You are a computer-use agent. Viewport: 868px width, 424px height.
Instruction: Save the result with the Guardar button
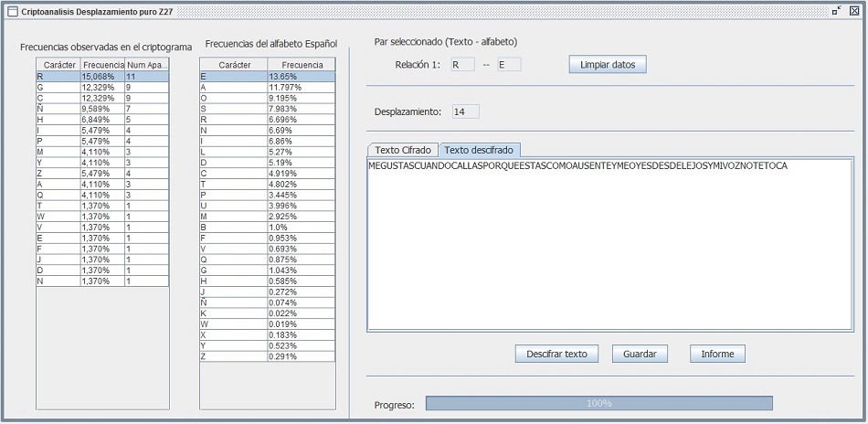click(640, 354)
